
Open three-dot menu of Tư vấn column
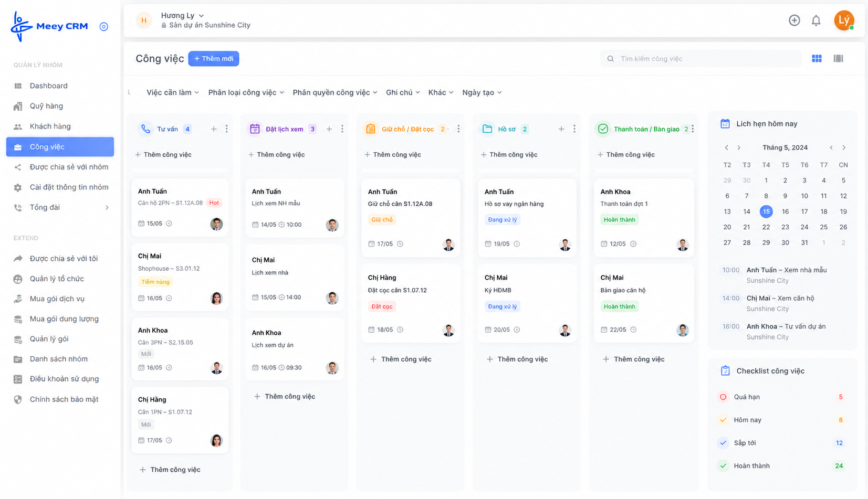pyautogui.click(x=227, y=129)
